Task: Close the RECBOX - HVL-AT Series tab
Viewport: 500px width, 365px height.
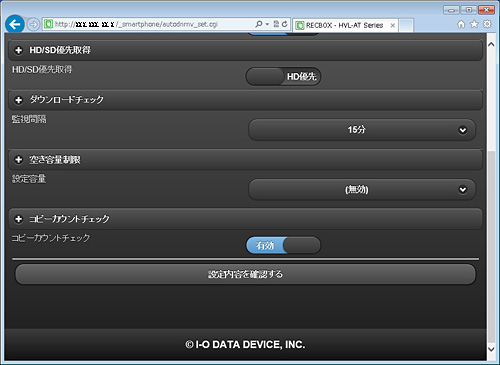Action: pyautogui.click(x=393, y=25)
